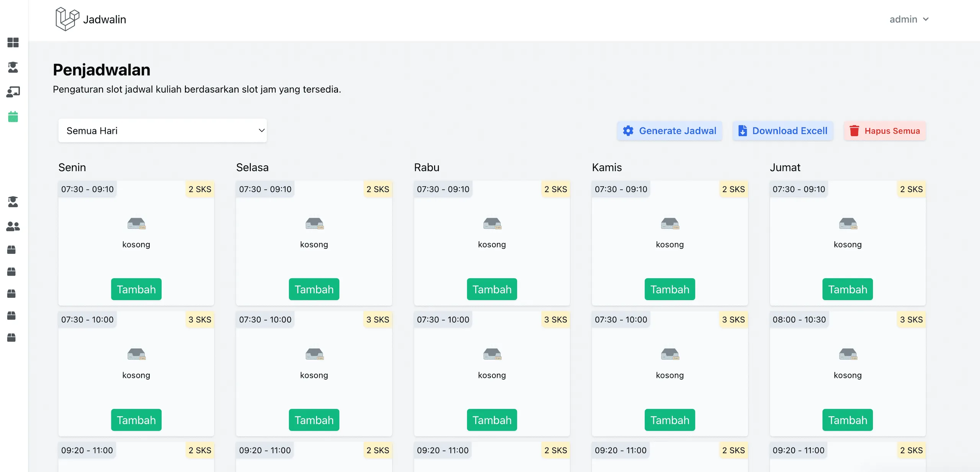The image size is (980, 472).
Task: Click Tambah for Selasa 07:30 - 09:10
Action: (314, 289)
